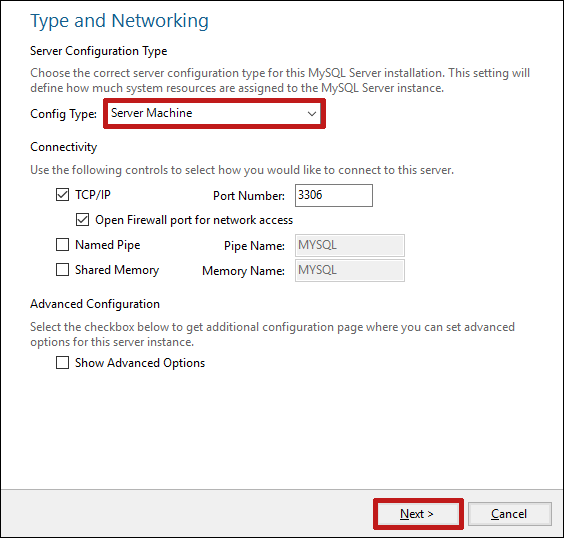Focus the Port Number field showing 3306

tap(334, 196)
